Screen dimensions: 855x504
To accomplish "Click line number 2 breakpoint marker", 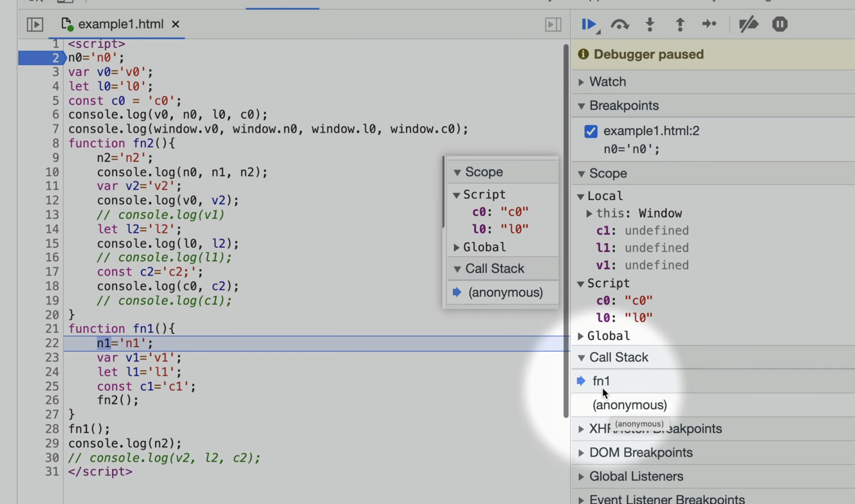I will click(x=41, y=58).
